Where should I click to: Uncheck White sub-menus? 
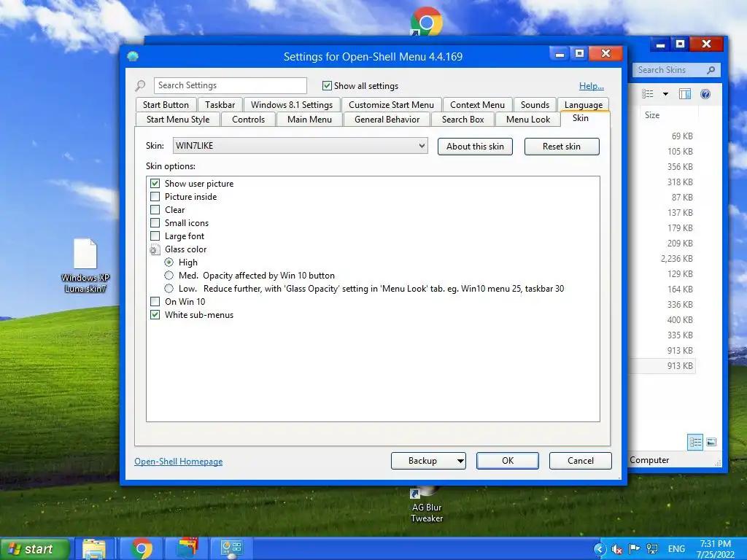click(155, 315)
